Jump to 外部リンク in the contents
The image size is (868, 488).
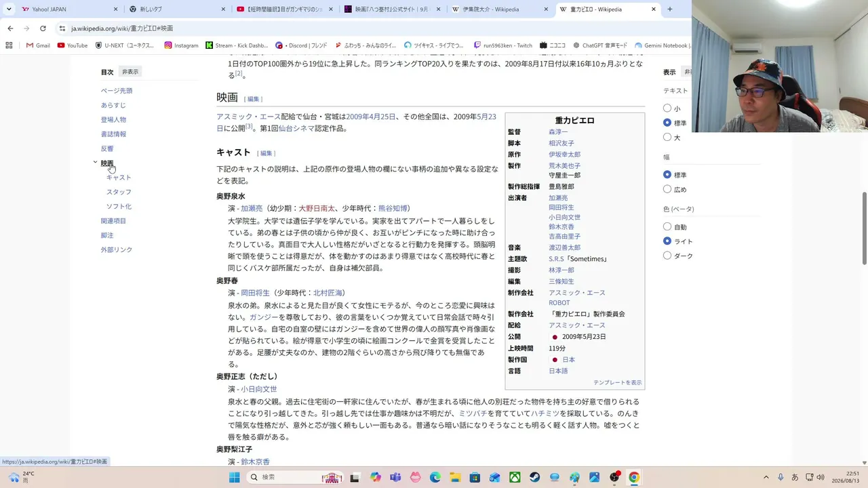coord(117,250)
